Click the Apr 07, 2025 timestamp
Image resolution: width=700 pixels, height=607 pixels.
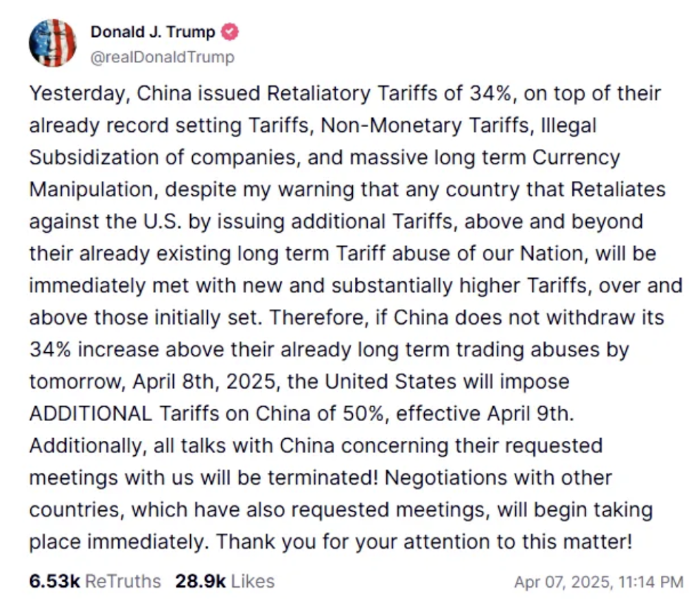598,582
